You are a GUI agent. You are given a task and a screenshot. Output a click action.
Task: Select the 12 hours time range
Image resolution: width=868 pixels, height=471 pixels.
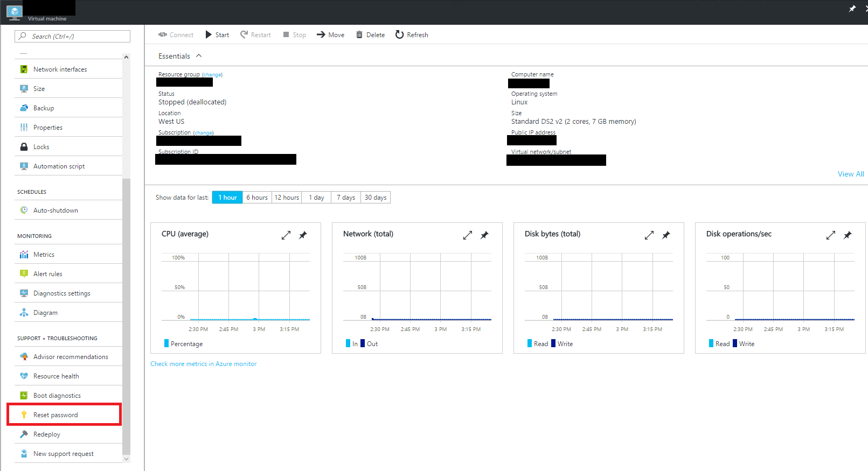pos(287,198)
